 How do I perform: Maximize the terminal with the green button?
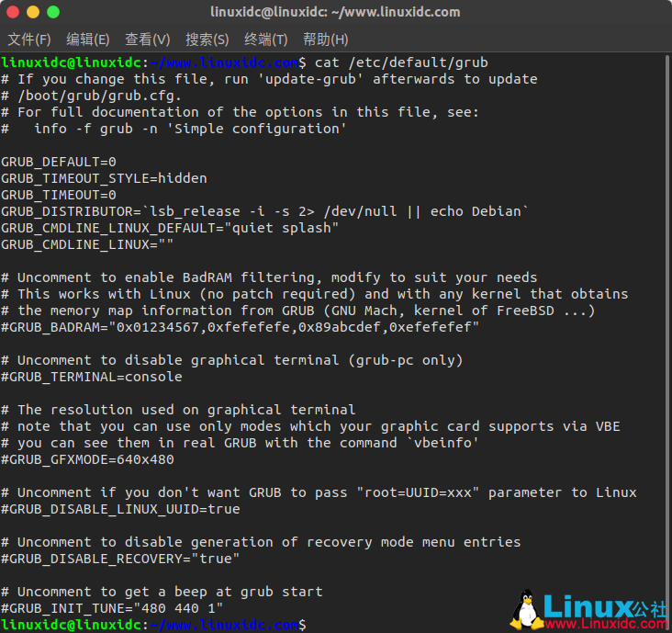pos(53,12)
